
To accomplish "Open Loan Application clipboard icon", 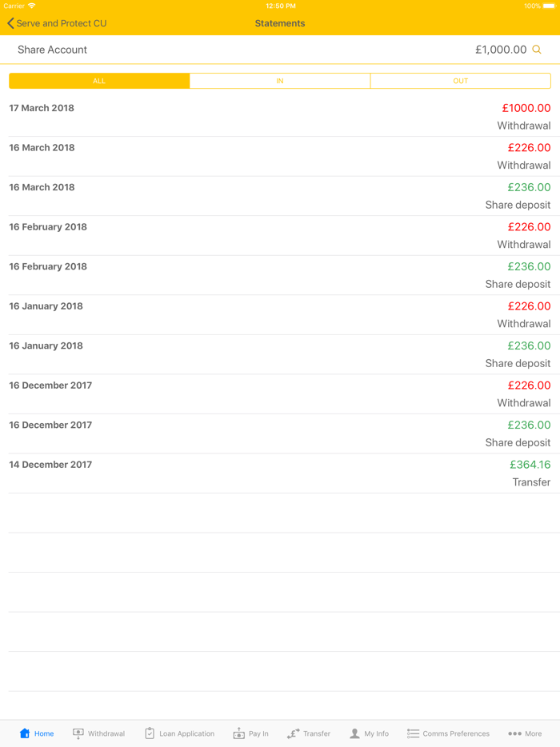I will [150, 733].
